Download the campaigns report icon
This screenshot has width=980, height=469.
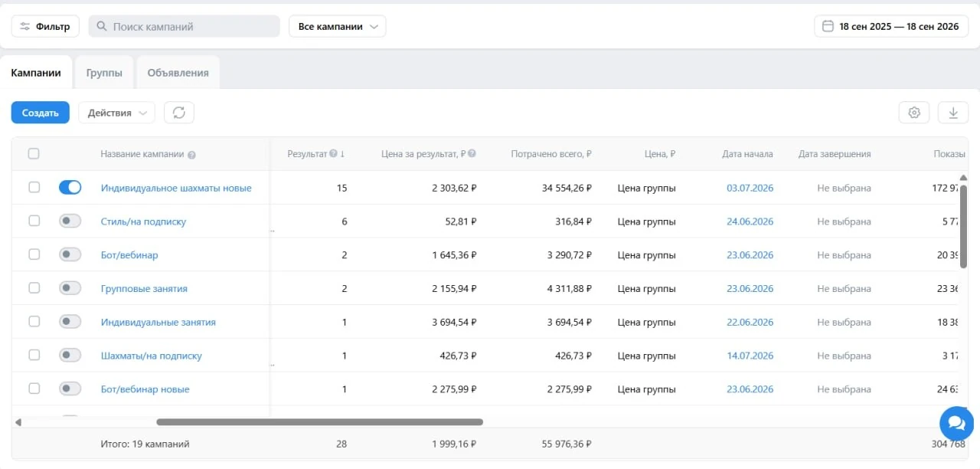point(953,113)
